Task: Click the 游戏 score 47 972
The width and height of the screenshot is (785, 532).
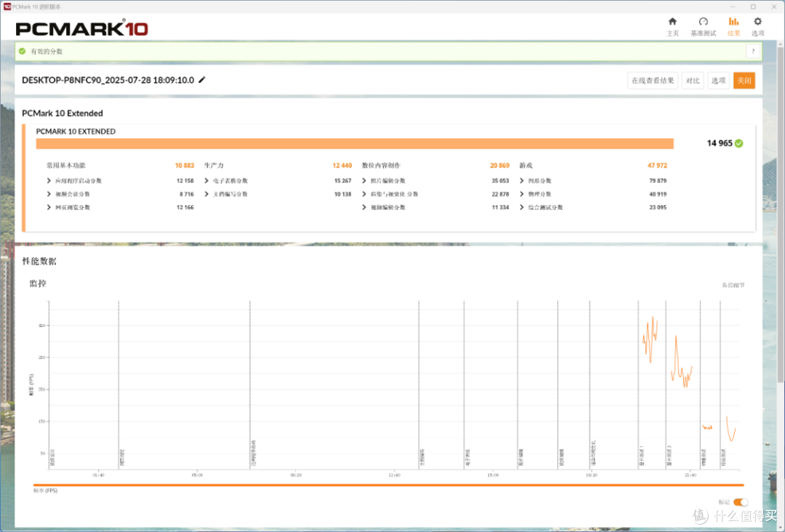Action: point(657,166)
